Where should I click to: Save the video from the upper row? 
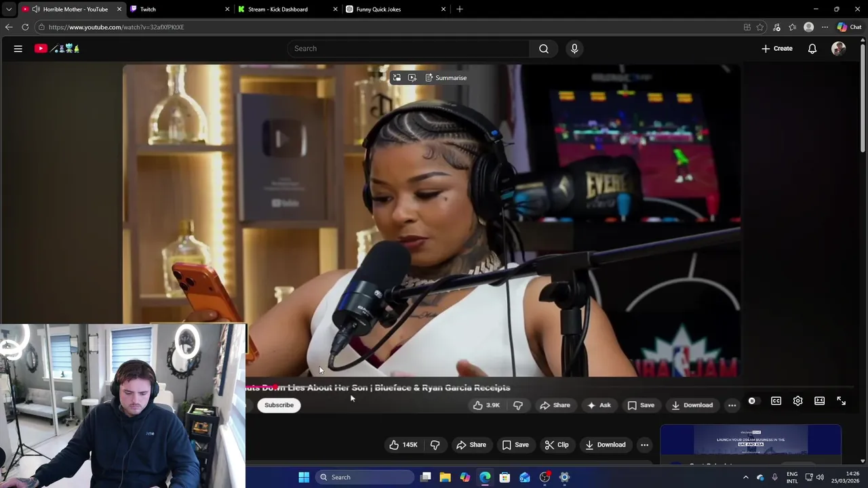[641, 405]
